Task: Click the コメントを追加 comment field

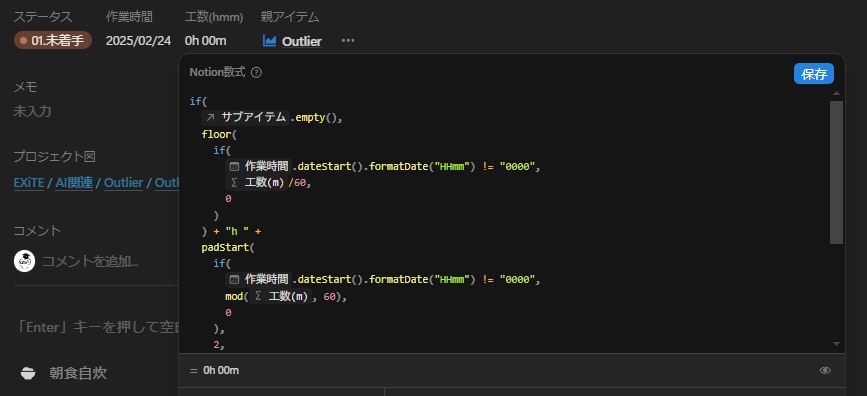Action: (x=90, y=261)
